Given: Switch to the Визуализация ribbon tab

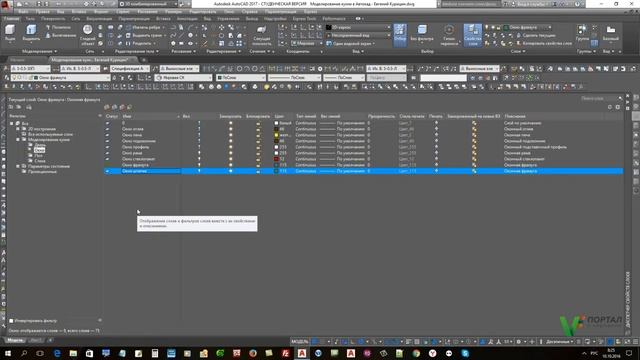Looking at the screenshot, I should [x=99, y=18].
